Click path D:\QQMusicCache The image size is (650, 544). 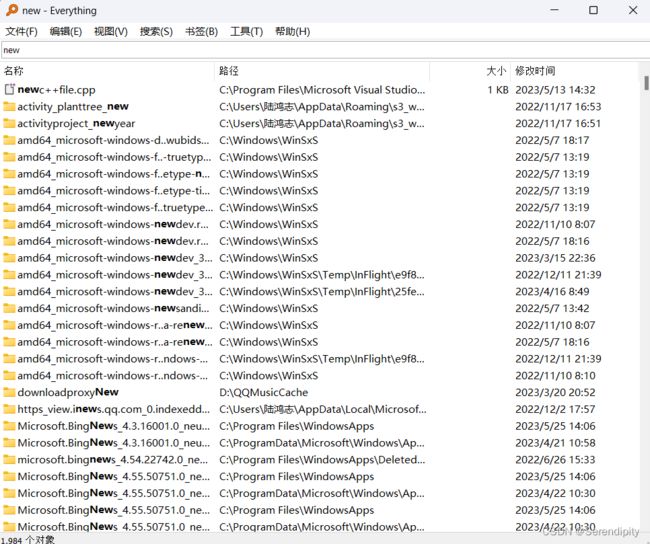tap(264, 392)
